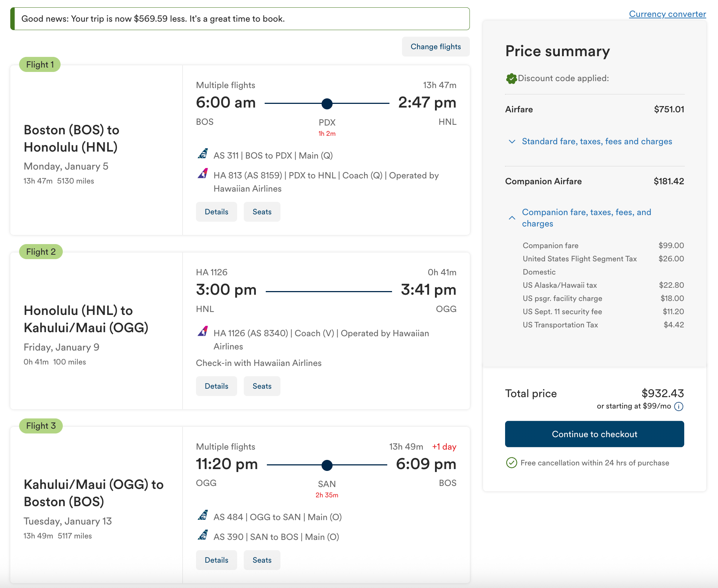This screenshot has width=718, height=588.
Task: Click Change flights button
Action: [x=436, y=47]
